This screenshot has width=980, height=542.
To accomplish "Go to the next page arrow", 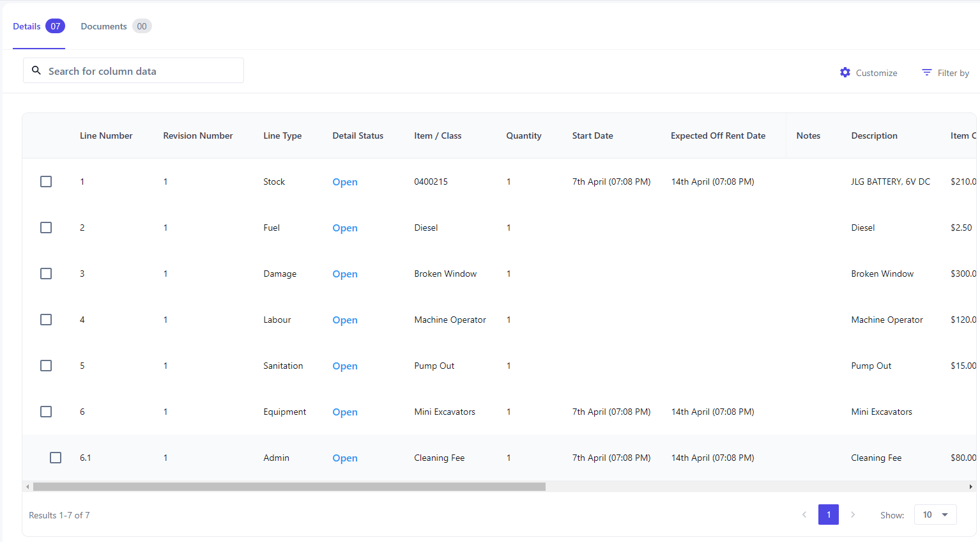I will (853, 515).
